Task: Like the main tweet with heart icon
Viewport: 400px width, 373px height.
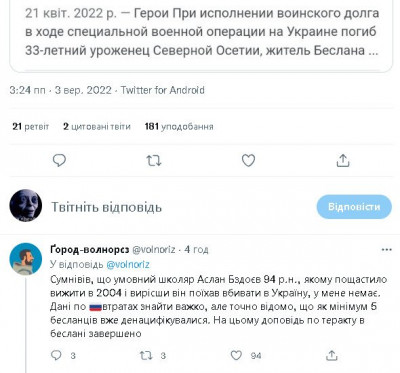Action: click(x=248, y=161)
